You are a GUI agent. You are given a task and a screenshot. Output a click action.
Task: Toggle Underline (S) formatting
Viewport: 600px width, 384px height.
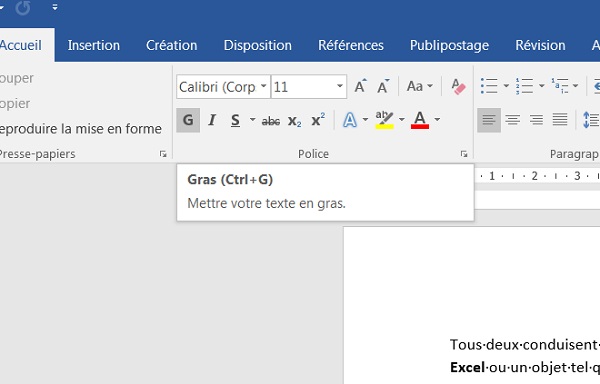click(235, 120)
